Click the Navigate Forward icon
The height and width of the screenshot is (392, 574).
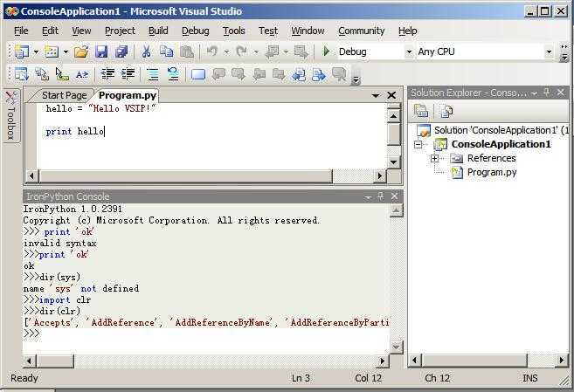[301, 52]
